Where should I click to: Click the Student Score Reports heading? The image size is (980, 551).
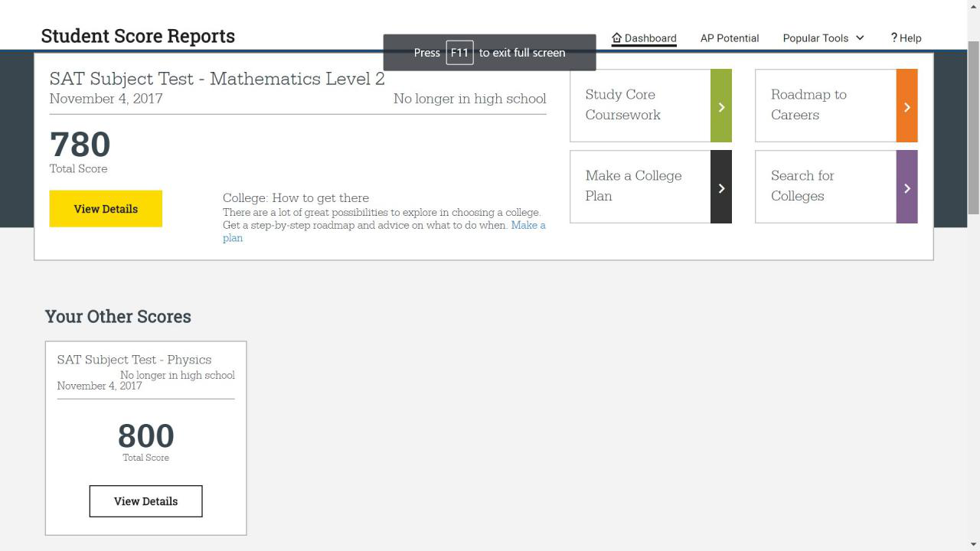point(138,36)
